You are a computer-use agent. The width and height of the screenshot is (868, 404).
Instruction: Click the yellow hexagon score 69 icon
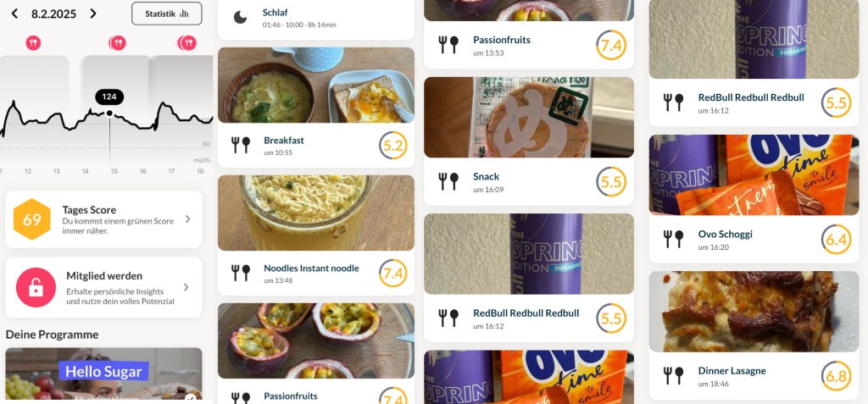pyautogui.click(x=32, y=219)
